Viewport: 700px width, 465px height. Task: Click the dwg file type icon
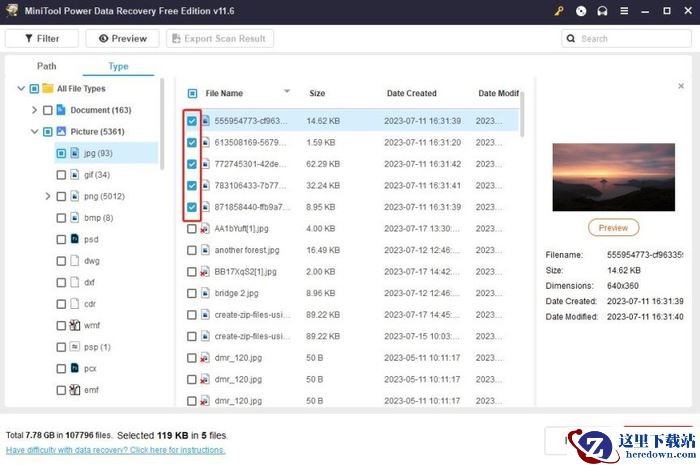(x=75, y=261)
